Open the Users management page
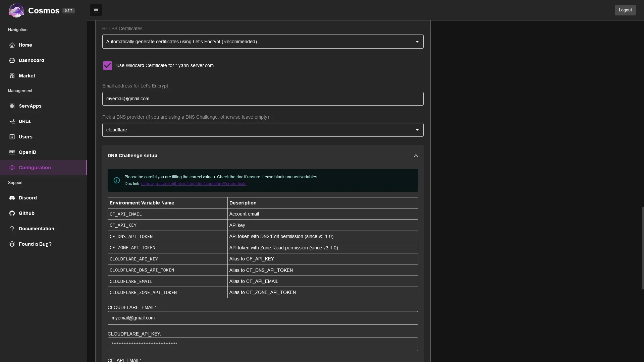The image size is (644, 362). pyautogui.click(x=43, y=137)
